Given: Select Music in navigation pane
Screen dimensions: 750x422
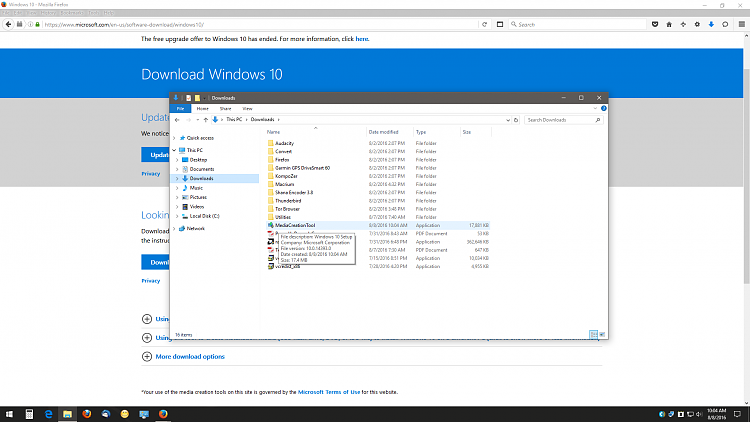Looking at the screenshot, I should (x=196, y=188).
